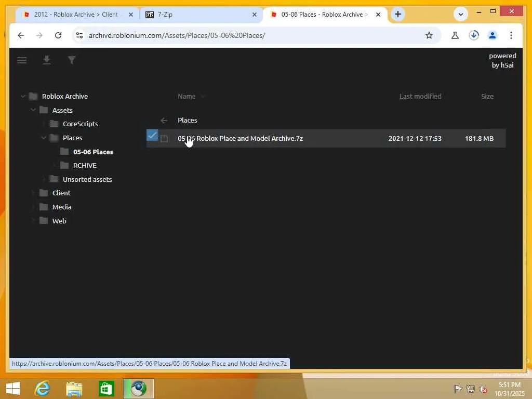The width and height of the screenshot is (532, 399).
Task: Open the Chrome profile icon
Action: click(x=493, y=35)
